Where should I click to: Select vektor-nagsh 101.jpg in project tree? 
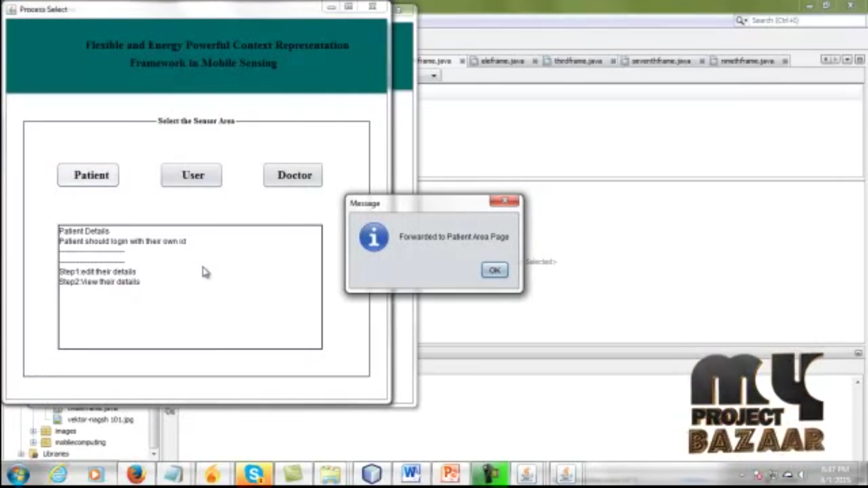pyautogui.click(x=100, y=420)
